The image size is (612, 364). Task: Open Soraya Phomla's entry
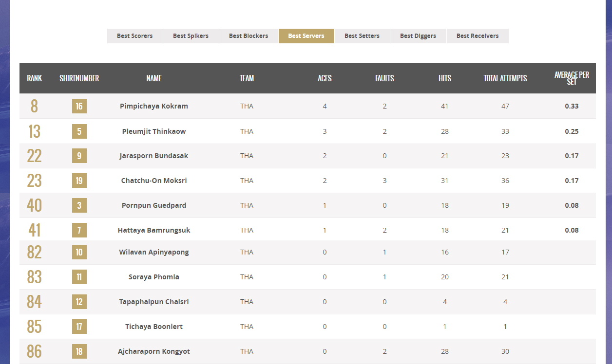pyautogui.click(x=154, y=277)
